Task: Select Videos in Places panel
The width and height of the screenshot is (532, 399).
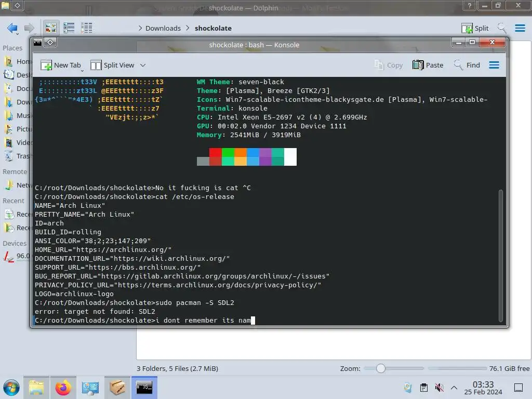Action: coord(17,142)
